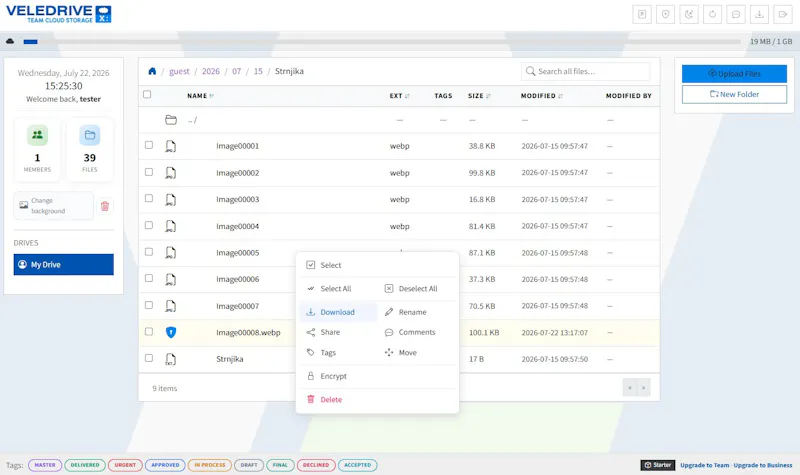Screen dimensions: 800x475
Task: Check the box for Image00008.webp
Action: (x=148, y=332)
